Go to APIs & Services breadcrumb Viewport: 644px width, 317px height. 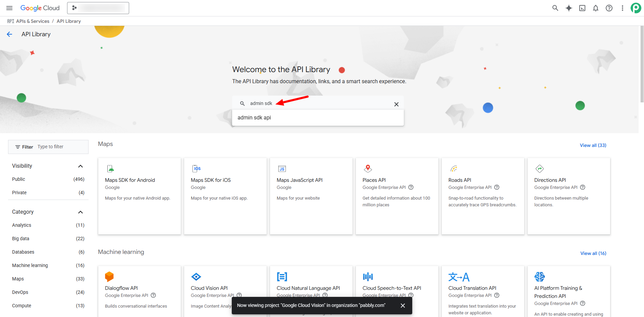(x=33, y=21)
